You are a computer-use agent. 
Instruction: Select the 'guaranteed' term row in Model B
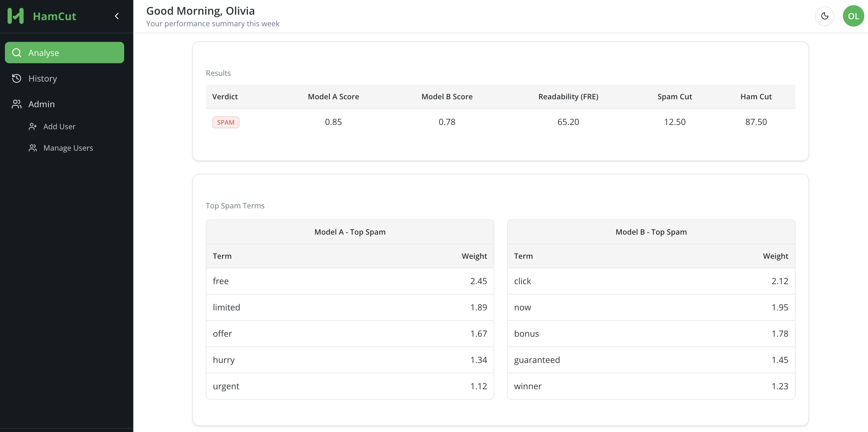pos(650,360)
